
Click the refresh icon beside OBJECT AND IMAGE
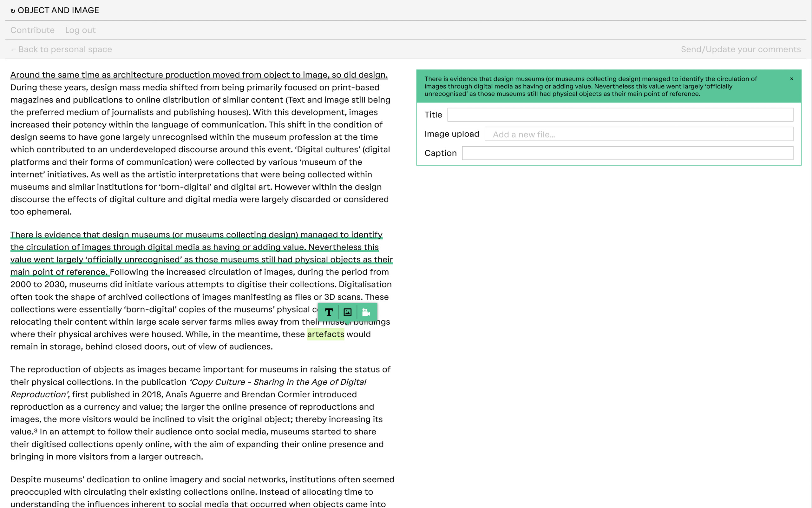(x=13, y=11)
